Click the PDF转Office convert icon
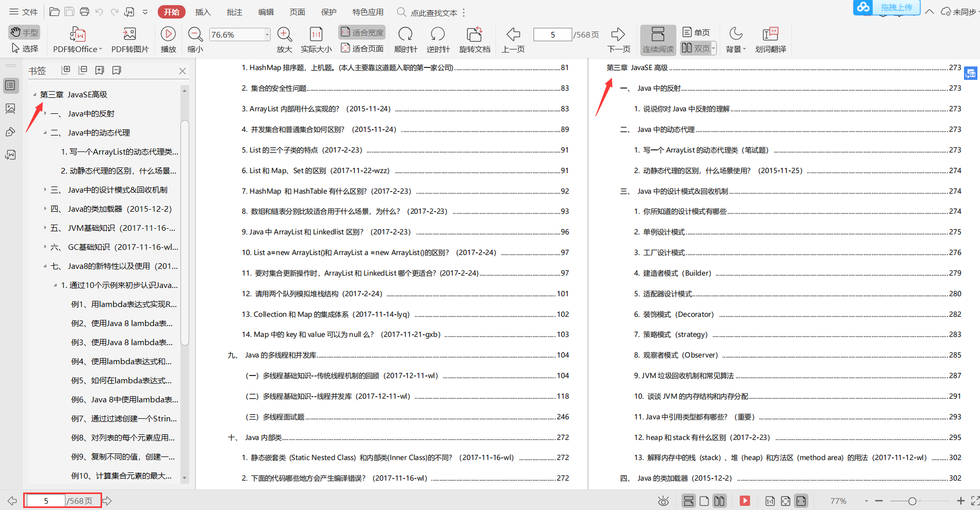980x510 pixels. (x=77, y=35)
